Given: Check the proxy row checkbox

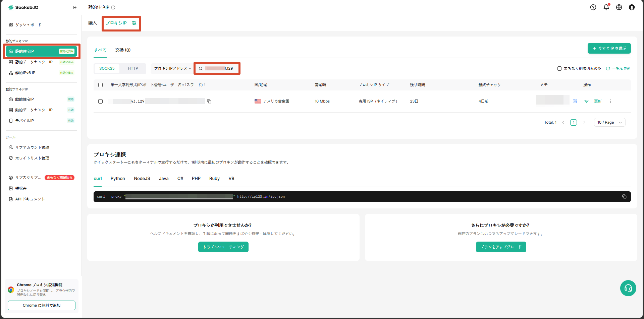Looking at the screenshot, I should (100, 101).
